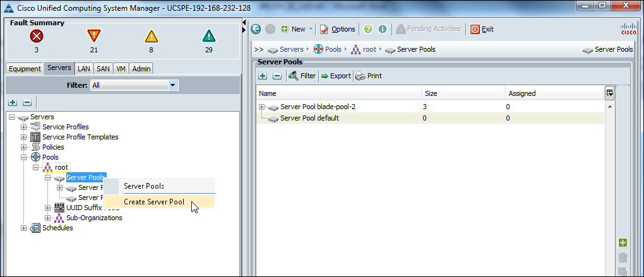Select Service Profile Templates tree item
644x277 pixels.
pos(81,137)
